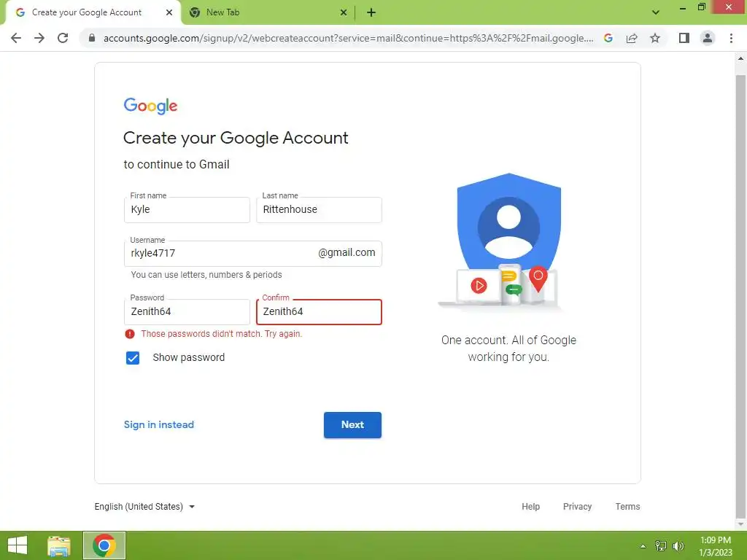This screenshot has height=560, width=747.
Task: Click the address bar URL
Action: 348,38
